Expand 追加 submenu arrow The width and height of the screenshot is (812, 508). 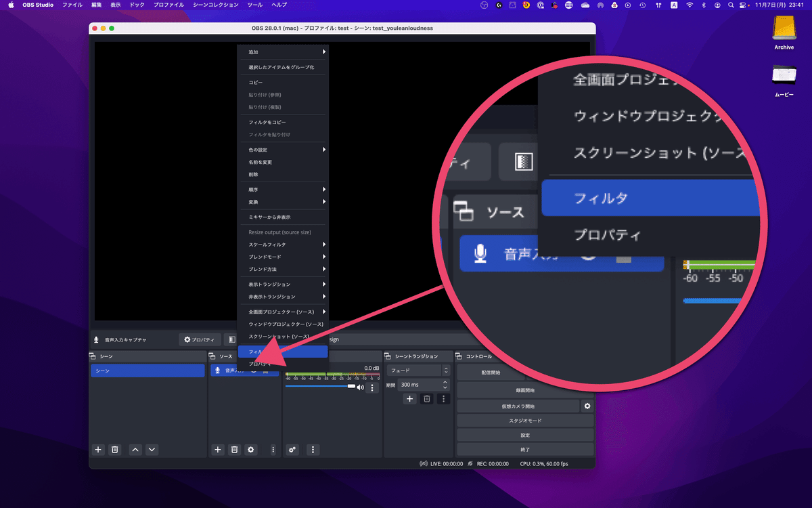[x=324, y=52]
